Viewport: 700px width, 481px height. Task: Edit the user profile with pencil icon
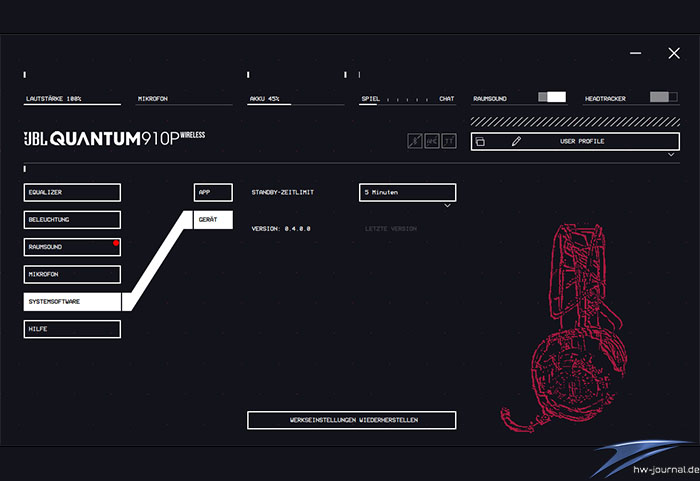pos(516,142)
